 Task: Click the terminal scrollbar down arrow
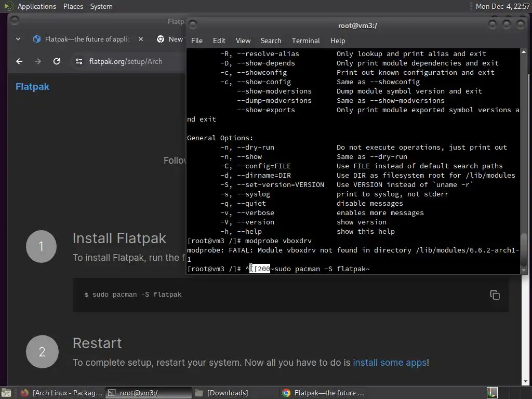[524, 270]
